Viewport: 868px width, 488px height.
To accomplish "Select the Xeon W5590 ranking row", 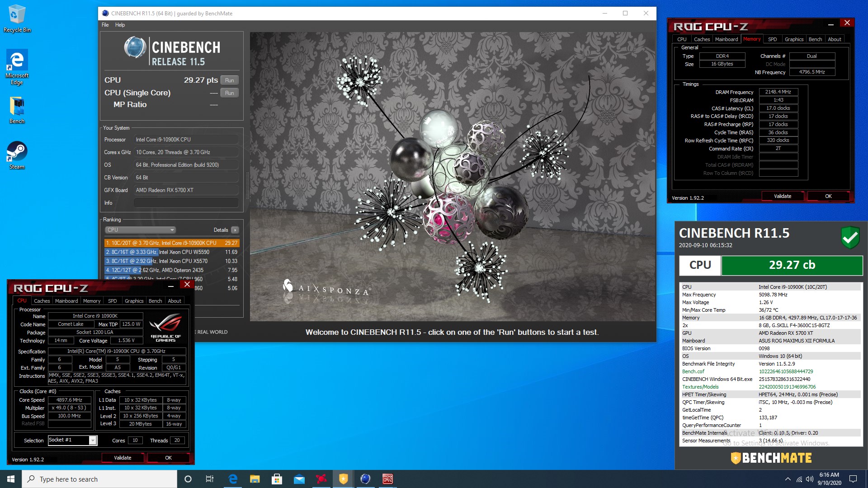I will [171, 252].
